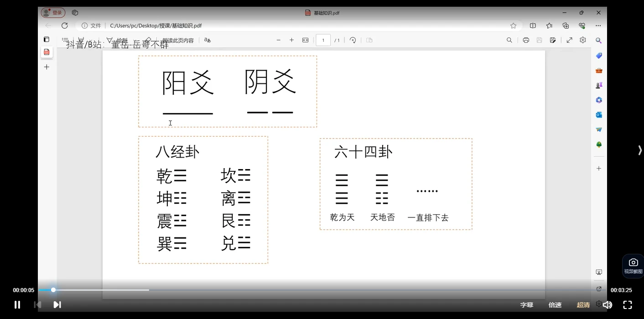
Task: Open Microsoft 365 in sidebar
Action: pyautogui.click(x=599, y=100)
